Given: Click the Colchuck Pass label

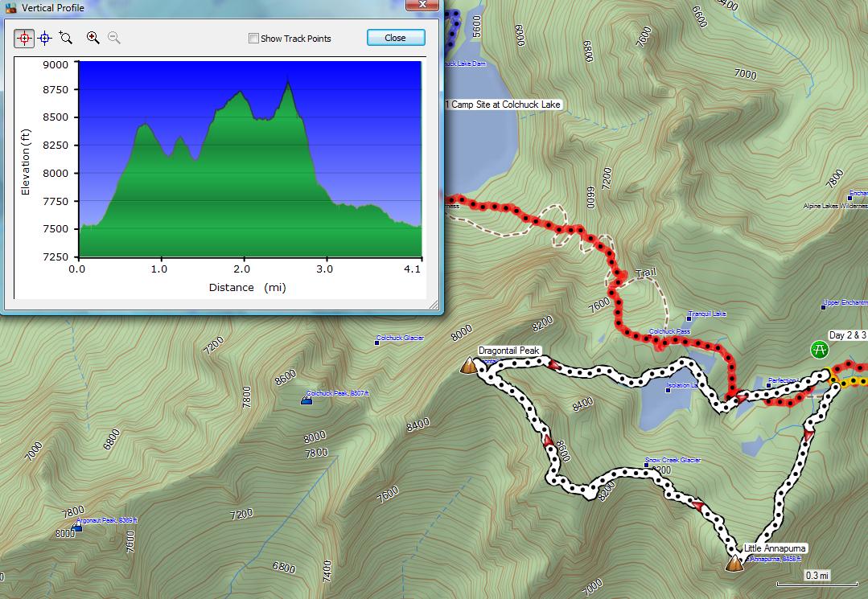Looking at the screenshot, I should (x=670, y=331).
